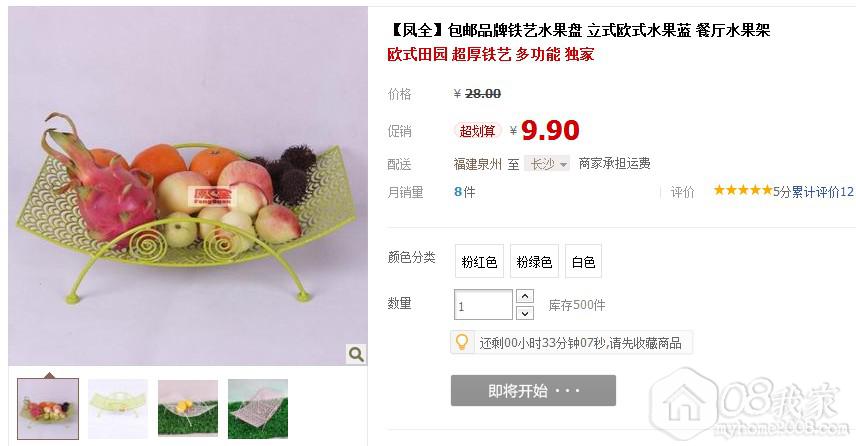This screenshot has height=446, width=856.
Task: Click the 08我家 house logo watermark
Action: 746,403
